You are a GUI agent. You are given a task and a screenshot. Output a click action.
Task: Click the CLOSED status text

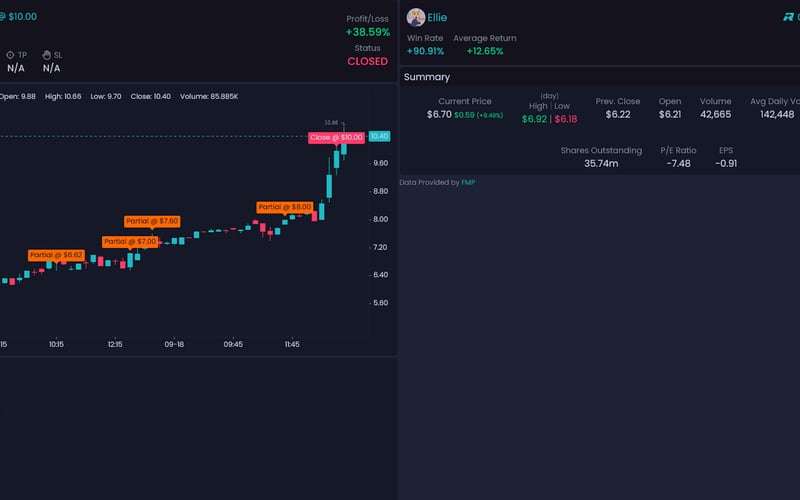point(367,61)
